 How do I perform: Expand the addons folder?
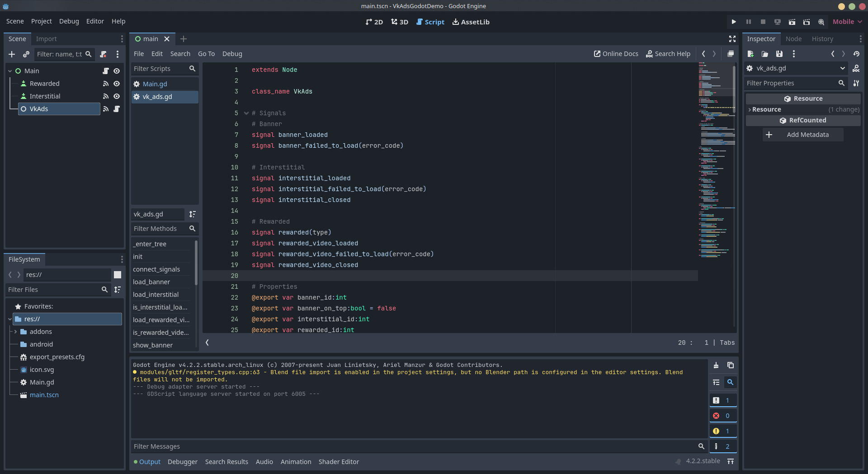15,332
